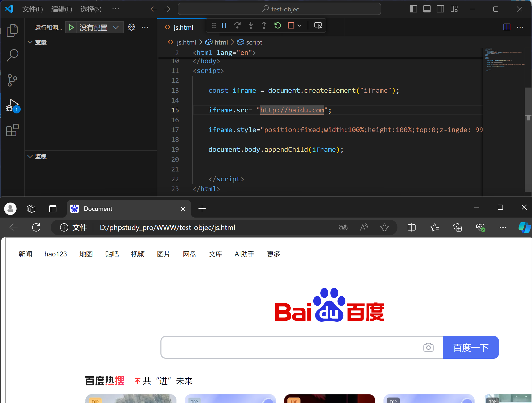Open debug panel more actions ellipsis

click(145, 27)
